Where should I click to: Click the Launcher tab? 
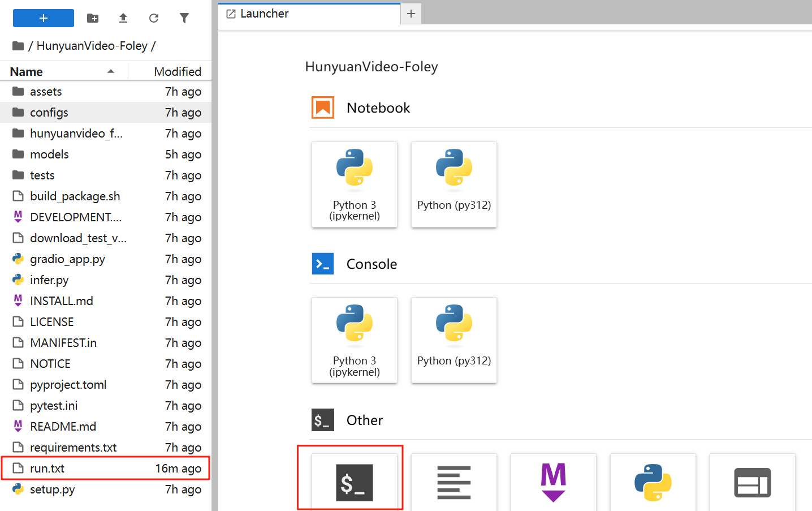(x=309, y=14)
